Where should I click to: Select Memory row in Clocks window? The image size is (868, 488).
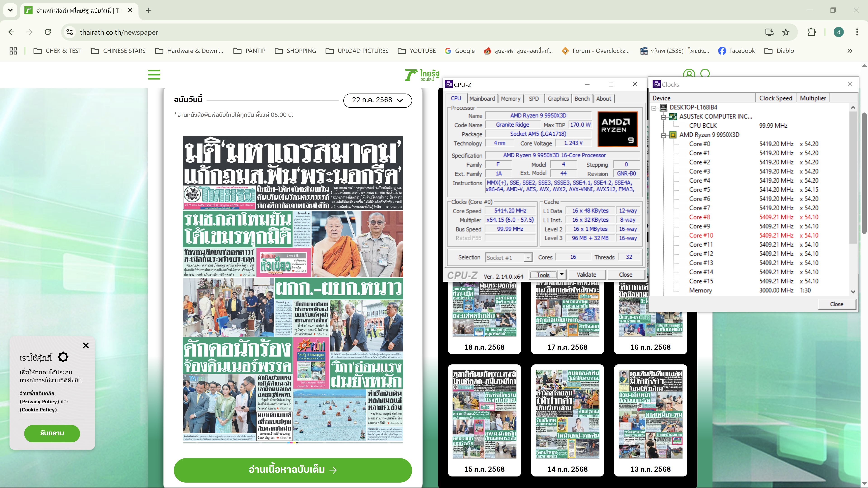point(749,290)
